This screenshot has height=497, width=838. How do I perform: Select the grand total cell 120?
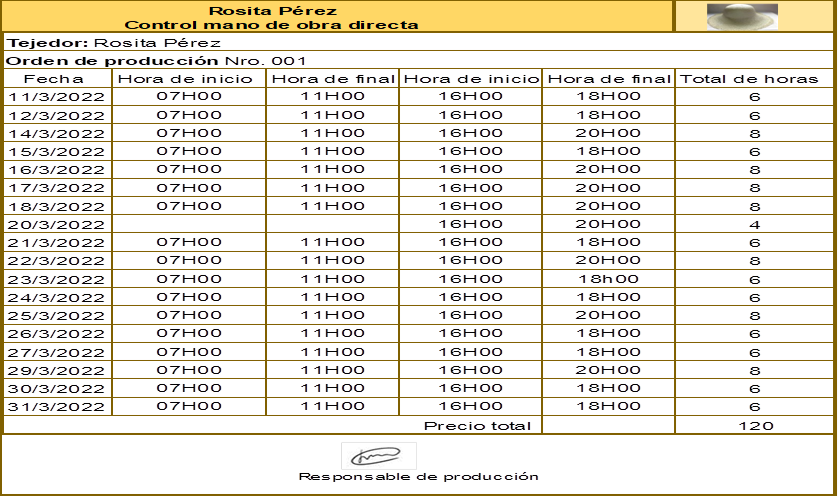coord(755,425)
